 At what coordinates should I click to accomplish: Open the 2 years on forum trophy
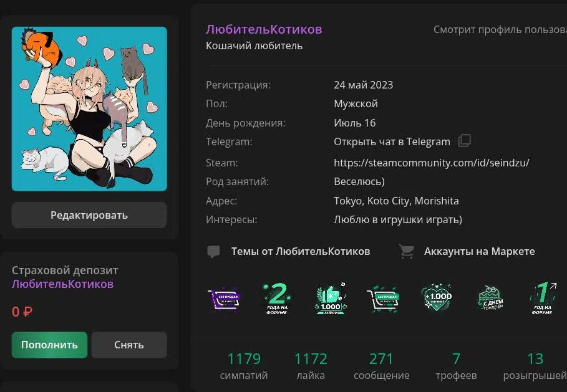[277, 299]
